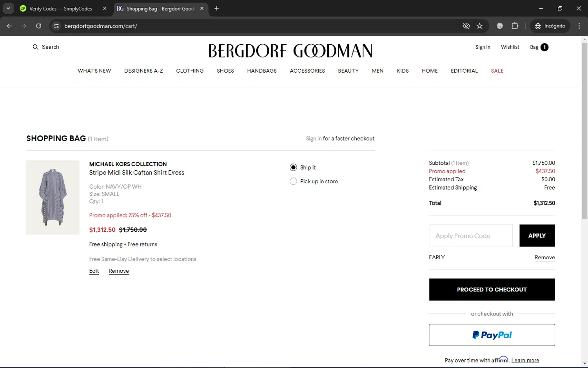Click Sign in for a faster checkout
The image size is (588, 368).
[314, 138]
